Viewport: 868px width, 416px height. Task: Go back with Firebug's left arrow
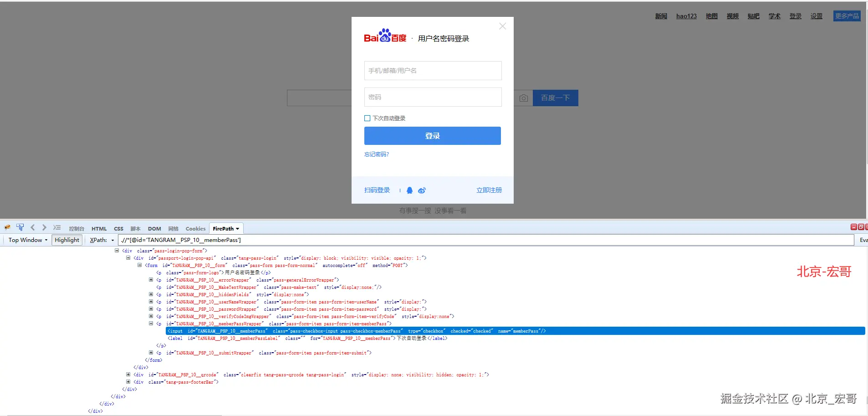click(x=33, y=228)
